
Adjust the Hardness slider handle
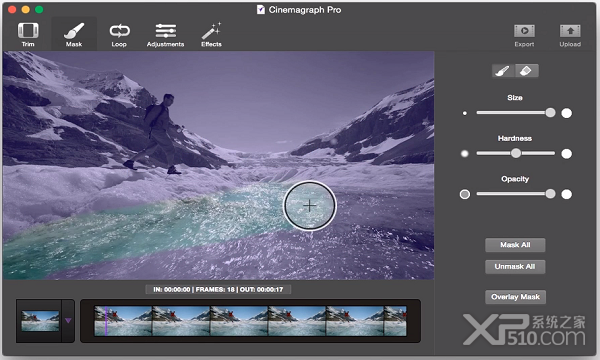click(516, 153)
